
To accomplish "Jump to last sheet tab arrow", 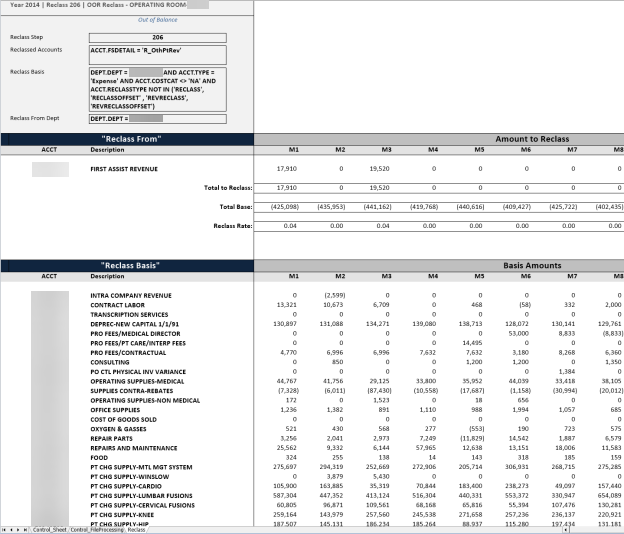I will coord(25,530).
